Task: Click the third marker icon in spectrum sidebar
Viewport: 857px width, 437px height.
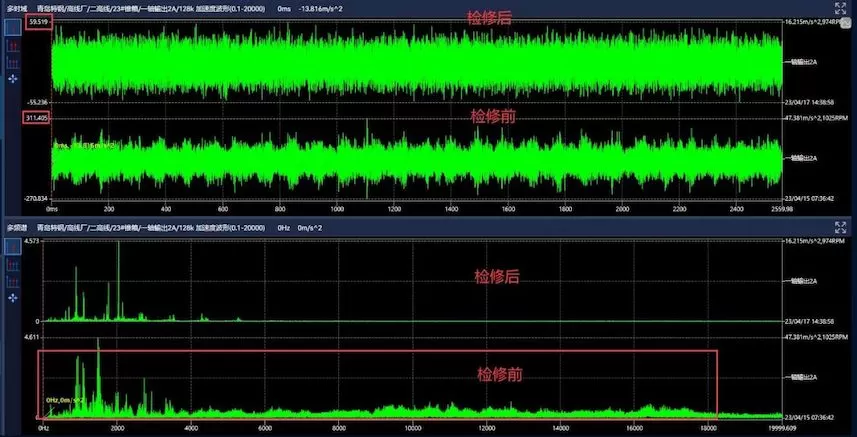Action: [x=13, y=281]
